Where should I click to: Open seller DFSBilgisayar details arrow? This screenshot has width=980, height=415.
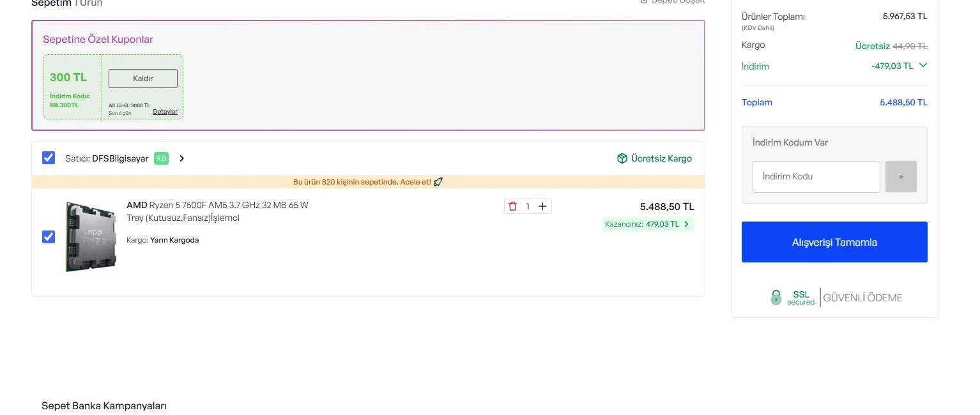click(x=181, y=158)
